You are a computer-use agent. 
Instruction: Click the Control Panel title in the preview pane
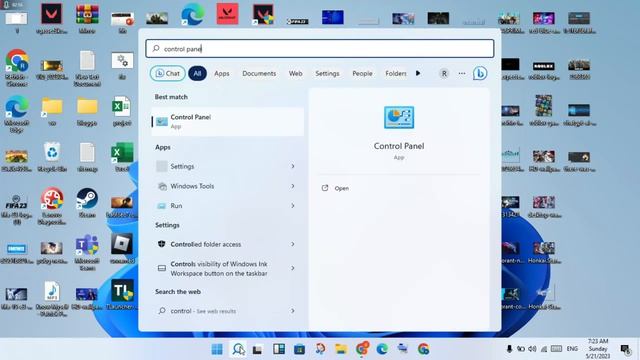click(x=399, y=146)
